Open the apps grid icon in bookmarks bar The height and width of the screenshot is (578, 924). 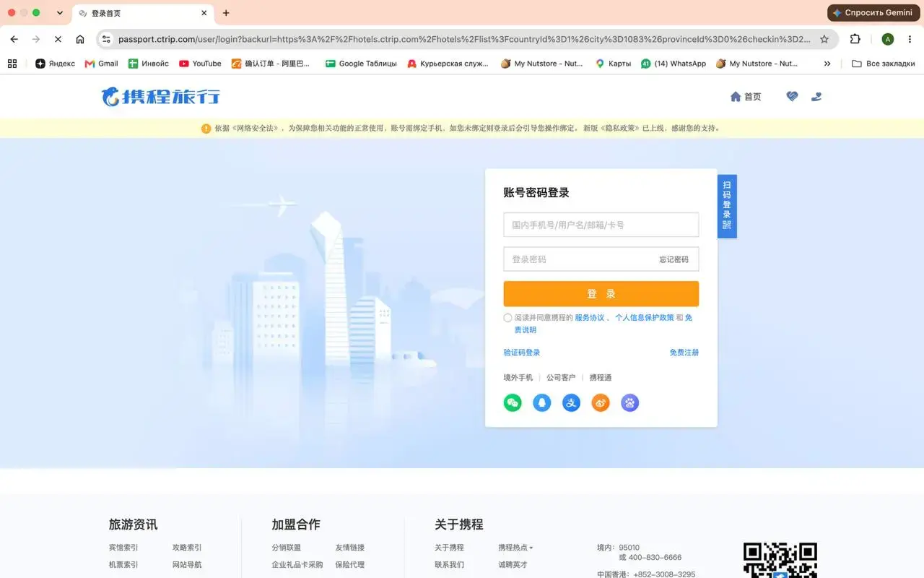(12, 64)
